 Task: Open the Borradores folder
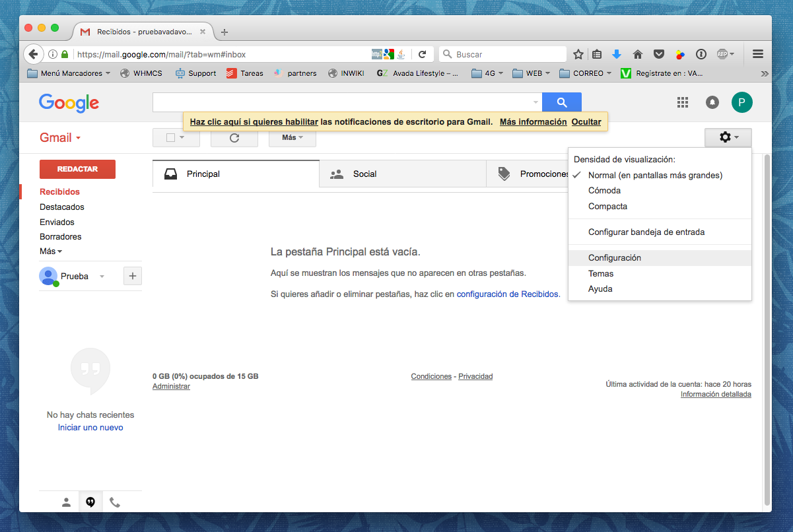click(61, 236)
